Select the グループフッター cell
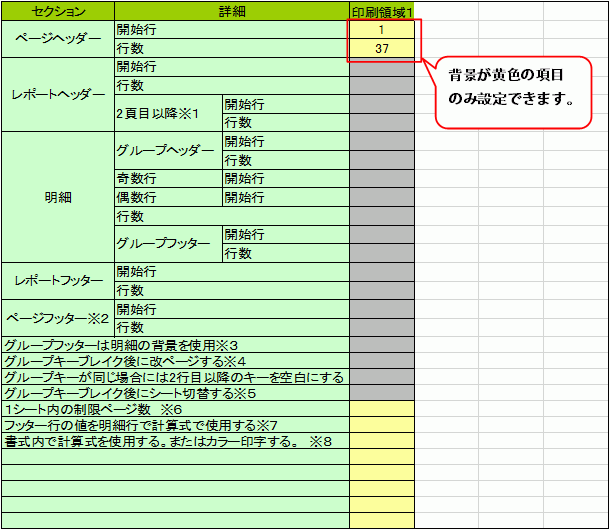 click(168, 244)
